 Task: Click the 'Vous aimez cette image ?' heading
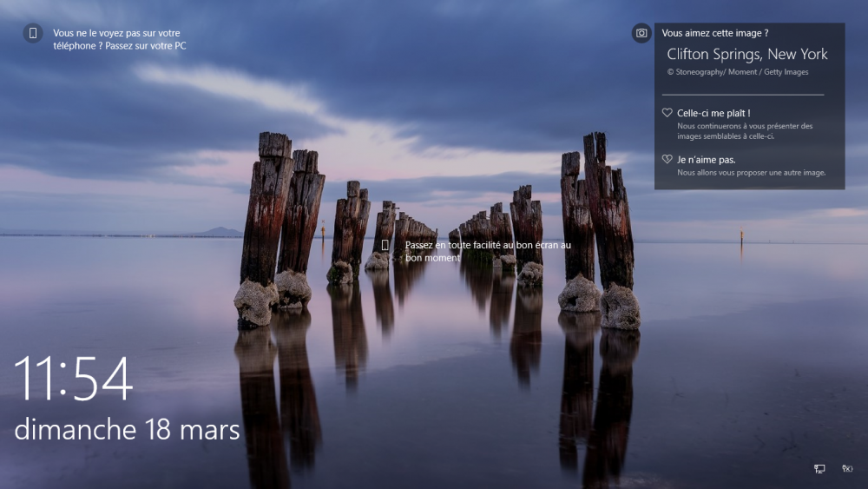tap(714, 33)
